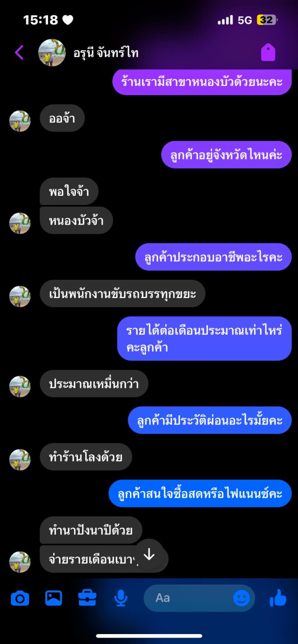Jump to latest messages with down arrow
This screenshot has width=298, height=644.
tap(149, 554)
